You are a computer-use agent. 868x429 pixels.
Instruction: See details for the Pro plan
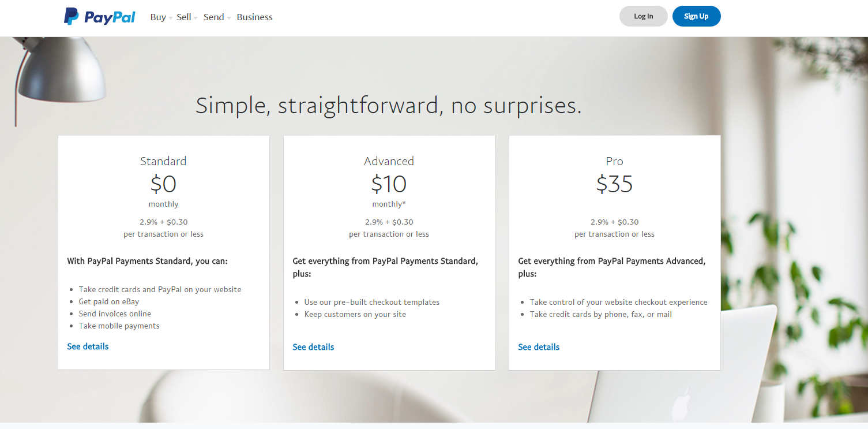tap(539, 347)
